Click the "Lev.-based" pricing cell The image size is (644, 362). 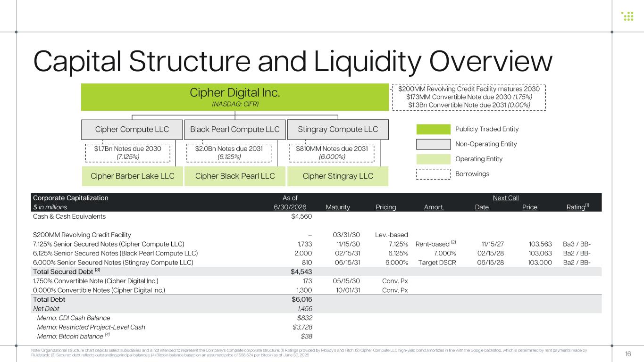click(x=392, y=235)
